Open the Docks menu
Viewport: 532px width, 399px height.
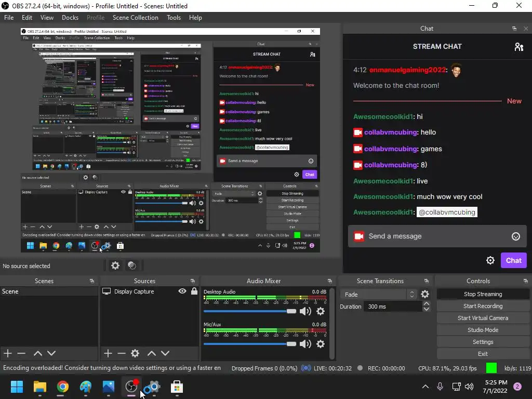click(x=70, y=18)
